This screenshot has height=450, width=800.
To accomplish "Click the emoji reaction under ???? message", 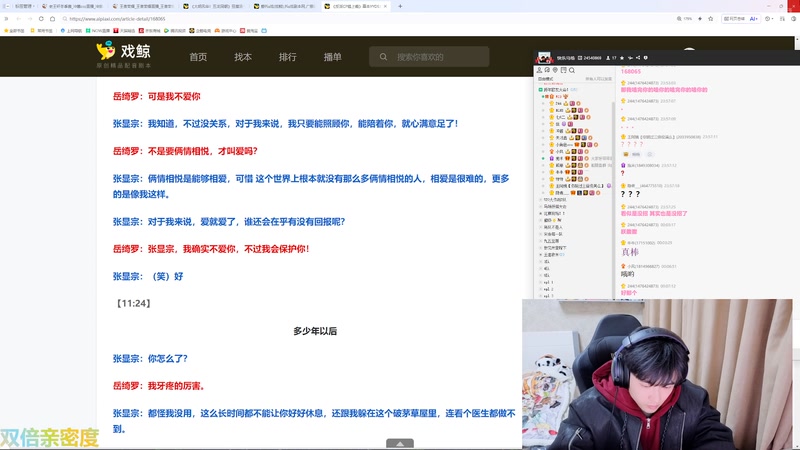I will 626,154.
